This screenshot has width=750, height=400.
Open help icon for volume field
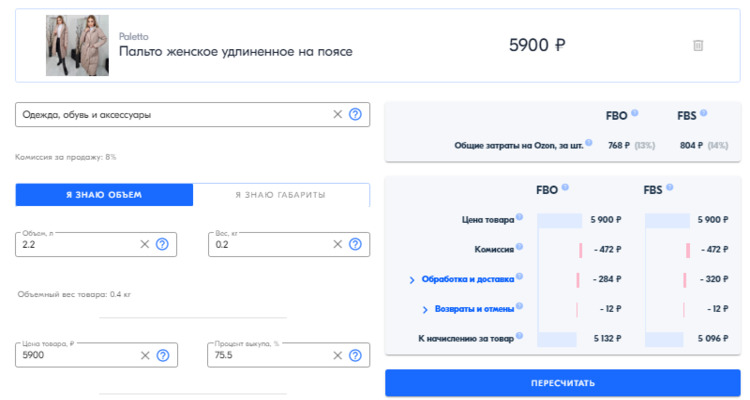coord(163,244)
